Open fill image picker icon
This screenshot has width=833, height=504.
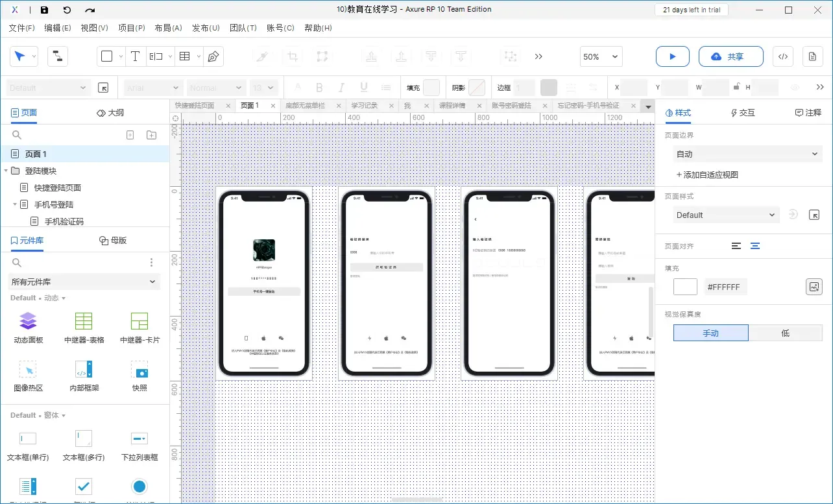pos(814,287)
